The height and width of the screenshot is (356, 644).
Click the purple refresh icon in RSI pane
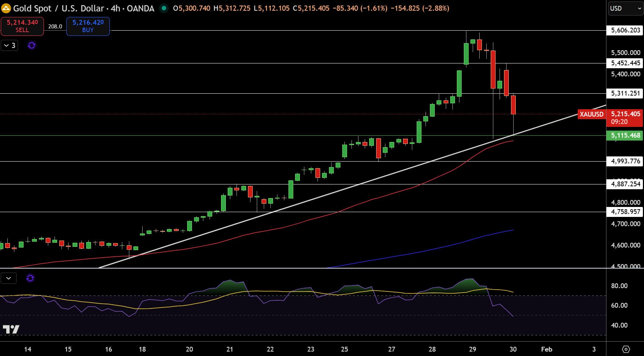30,278
